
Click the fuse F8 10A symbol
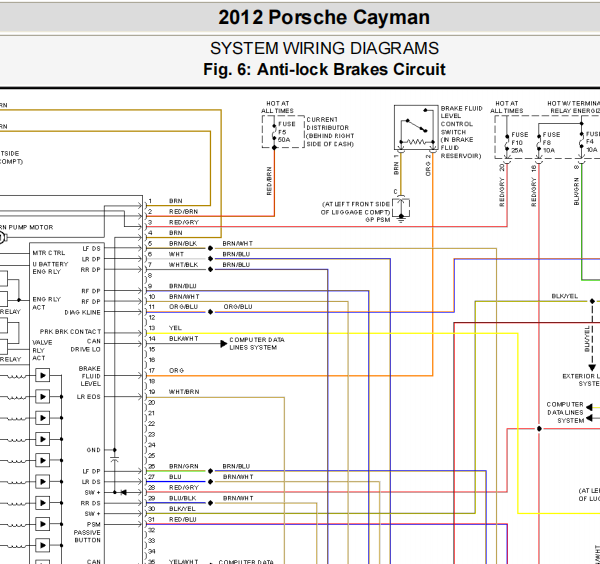tap(538, 143)
